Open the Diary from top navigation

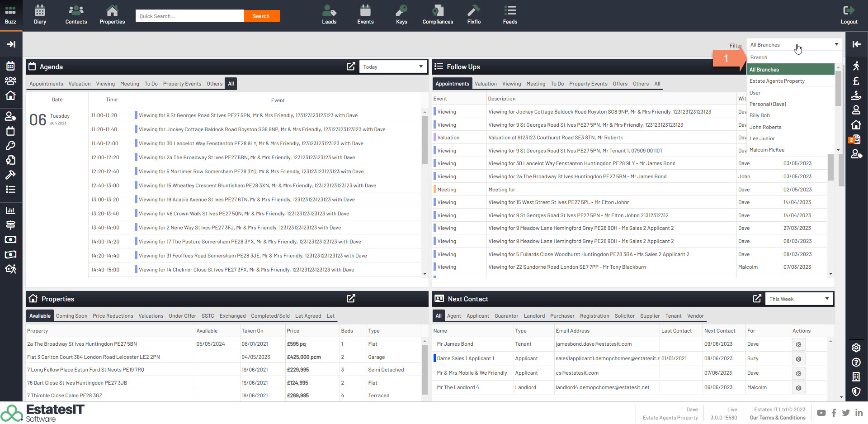click(x=40, y=15)
